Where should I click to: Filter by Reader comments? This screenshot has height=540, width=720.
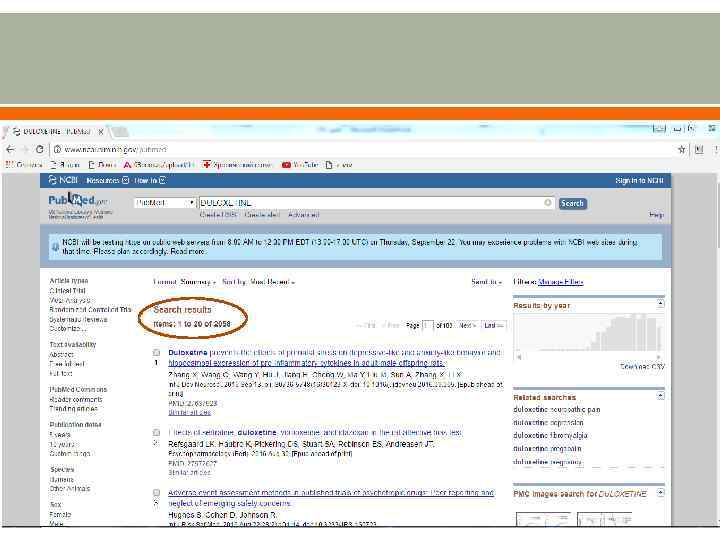(76, 399)
